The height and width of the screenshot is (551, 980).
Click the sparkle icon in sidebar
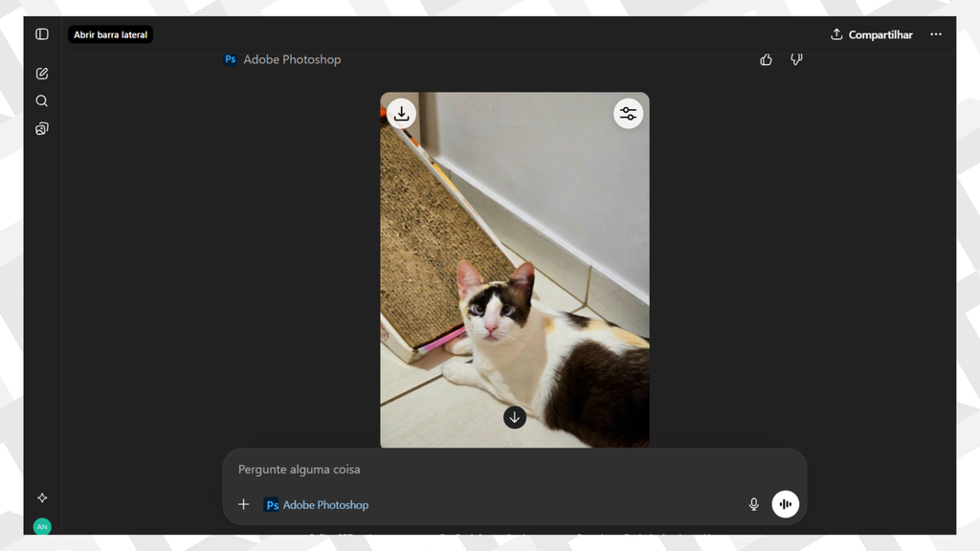(42, 497)
